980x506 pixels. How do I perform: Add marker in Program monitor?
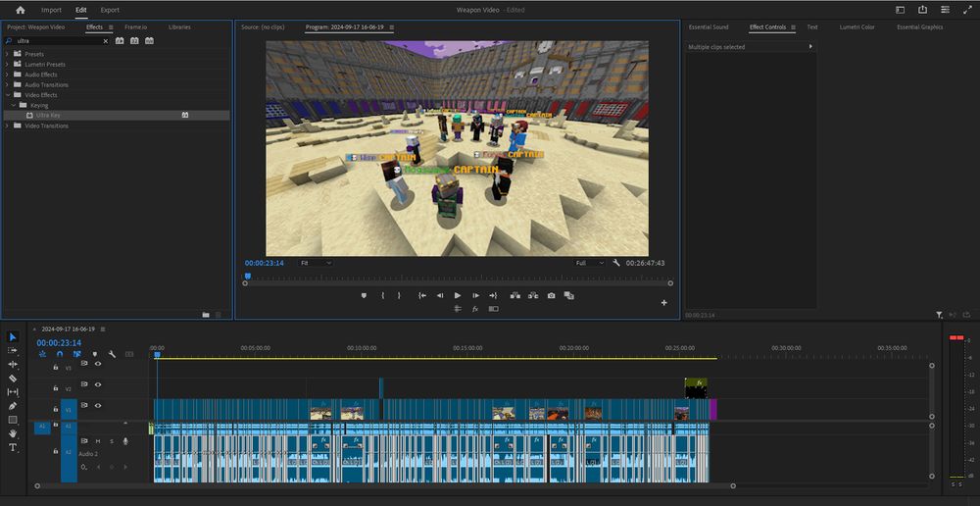pyautogui.click(x=364, y=295)
